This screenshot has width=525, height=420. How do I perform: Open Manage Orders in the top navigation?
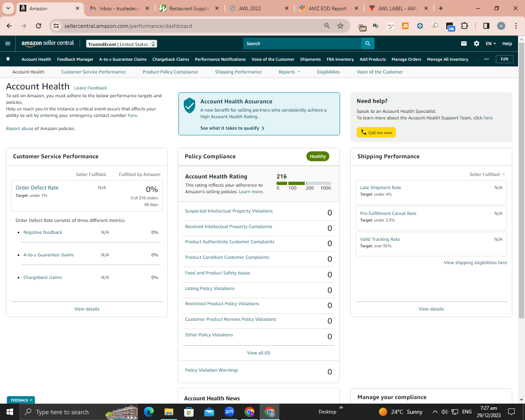[406, 59]
